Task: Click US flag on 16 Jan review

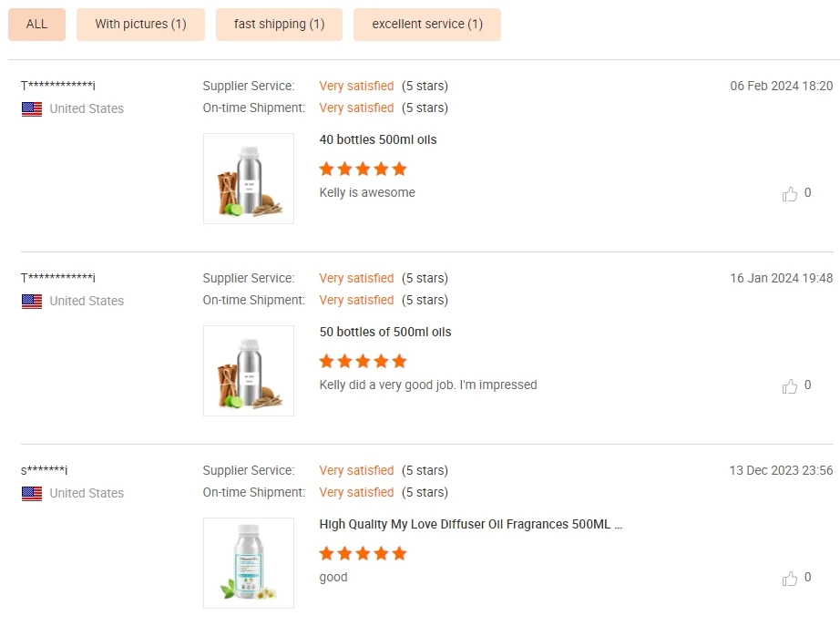Action: pyautogui.click(x=32, y=301)
